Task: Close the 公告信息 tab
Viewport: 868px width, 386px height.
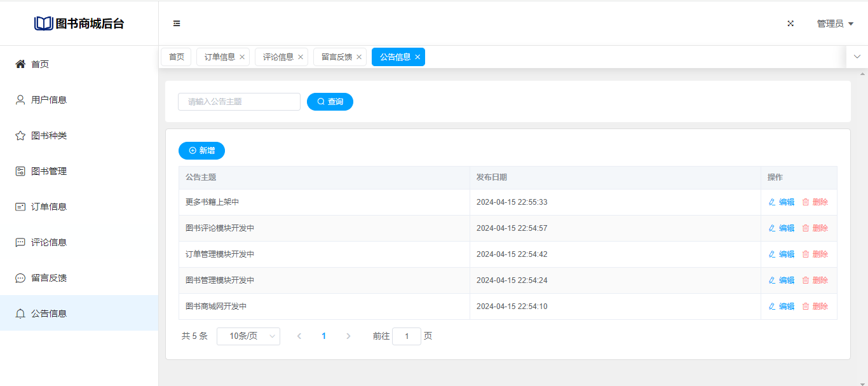Action: pos(417,57)
